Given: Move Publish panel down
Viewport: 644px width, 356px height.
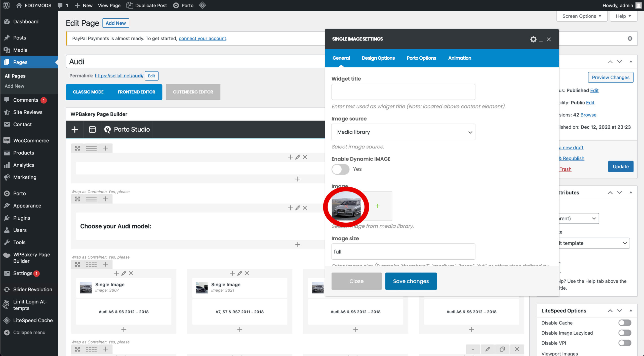Looking at the screenshot, I should (x=619, y=62).
